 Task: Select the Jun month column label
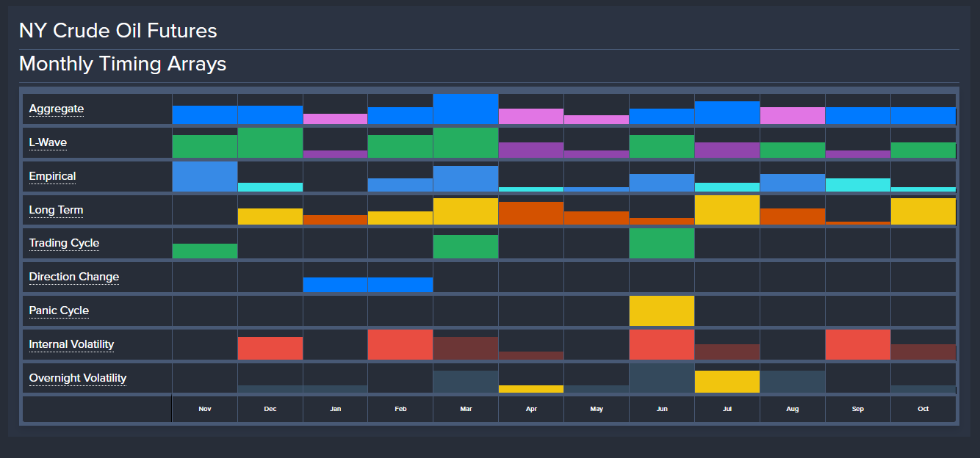(x=661, y=409)
